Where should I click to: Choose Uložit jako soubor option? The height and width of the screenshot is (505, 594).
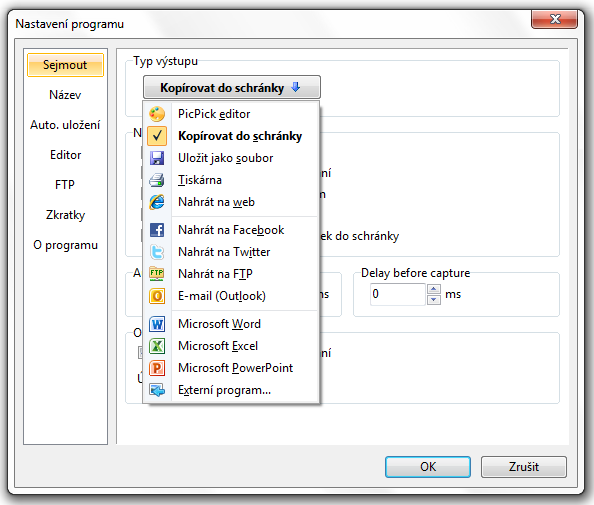(231, 158)
